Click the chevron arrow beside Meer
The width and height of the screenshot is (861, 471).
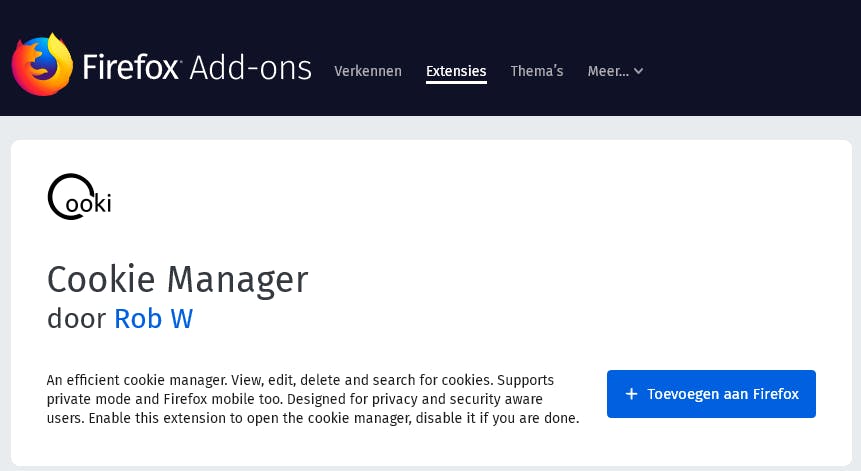point(639,71)
